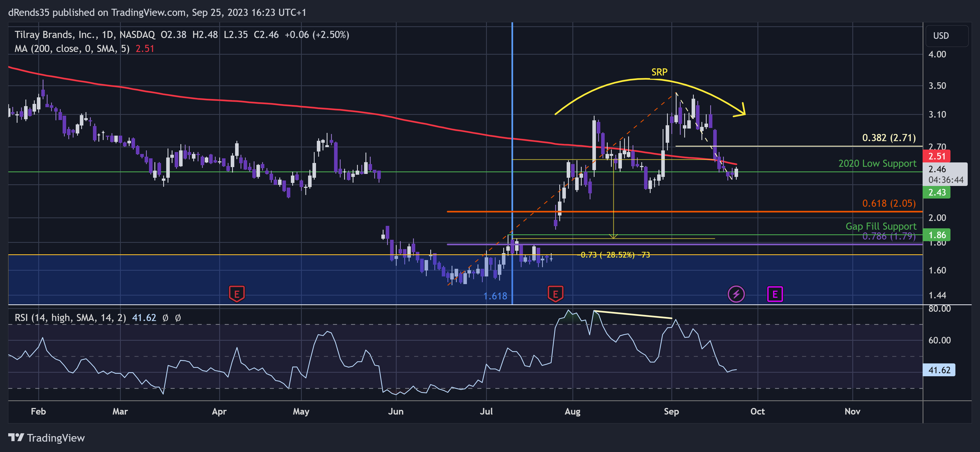Click the +0.06 (+2.50%) change value

coord(317,35)
